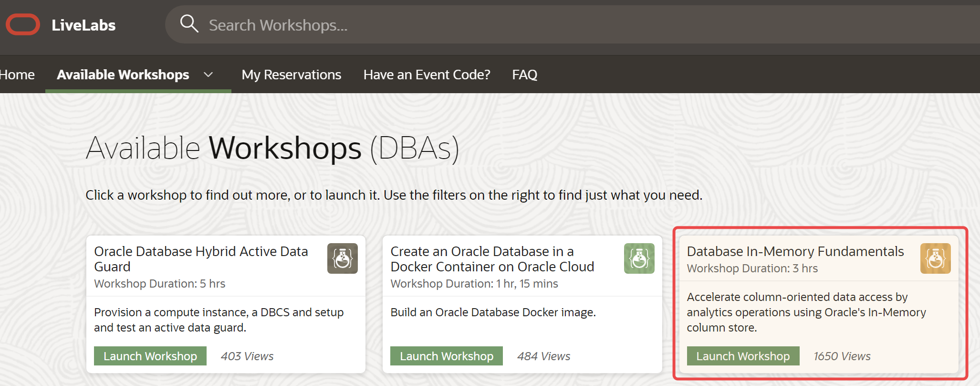The height and width of the screenshot is (386, 980).
Task: Click the gold flask icon on In-Memory Fundamentals card
Action: (935, 258)
